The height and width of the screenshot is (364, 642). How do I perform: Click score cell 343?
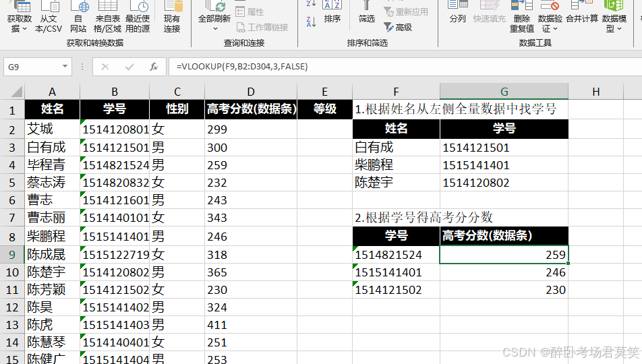tap(251, 218)
